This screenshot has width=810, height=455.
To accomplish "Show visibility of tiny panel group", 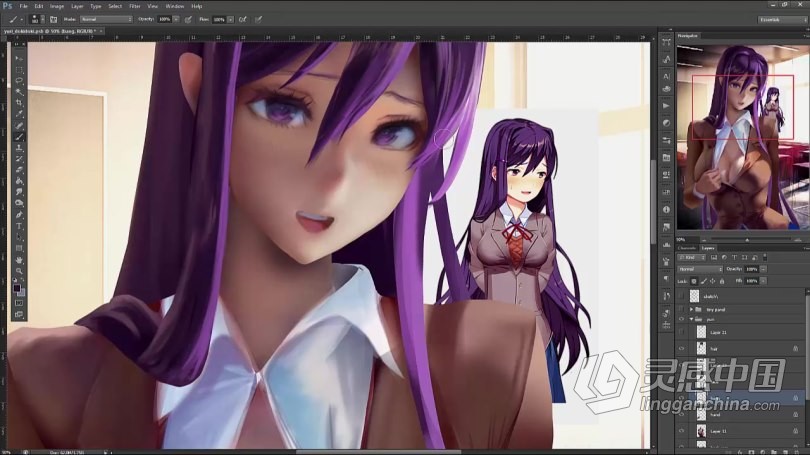I will click(681, 309).
